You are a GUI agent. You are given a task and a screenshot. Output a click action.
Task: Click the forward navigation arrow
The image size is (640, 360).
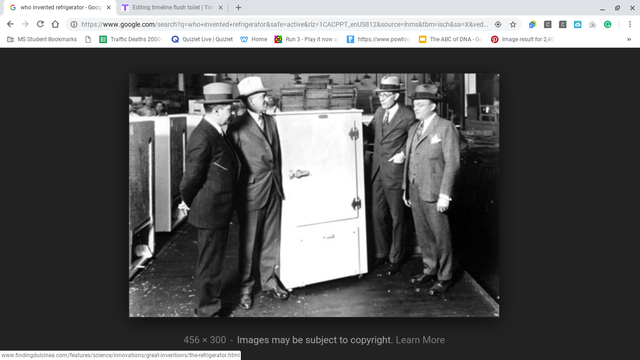25,24
